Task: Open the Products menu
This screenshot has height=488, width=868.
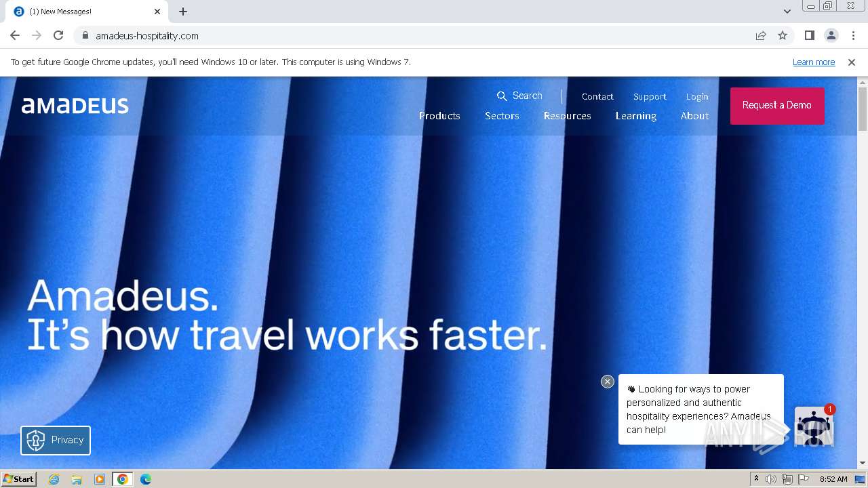Action: (439, 116)
